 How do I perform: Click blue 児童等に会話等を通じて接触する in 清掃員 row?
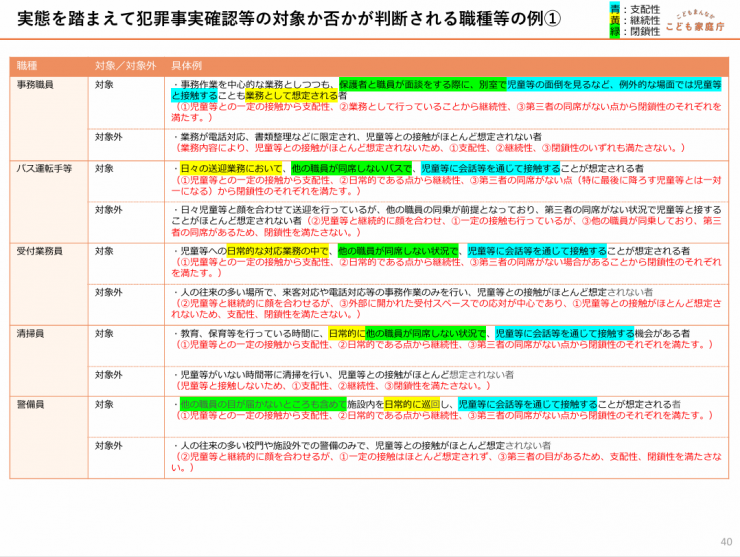point(565,334)
